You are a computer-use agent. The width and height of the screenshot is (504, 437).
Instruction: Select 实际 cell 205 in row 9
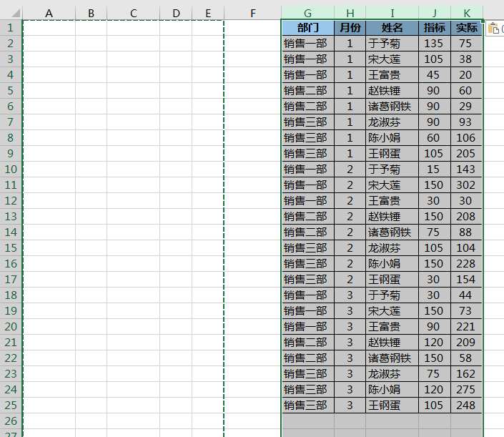tap(466, 153)
